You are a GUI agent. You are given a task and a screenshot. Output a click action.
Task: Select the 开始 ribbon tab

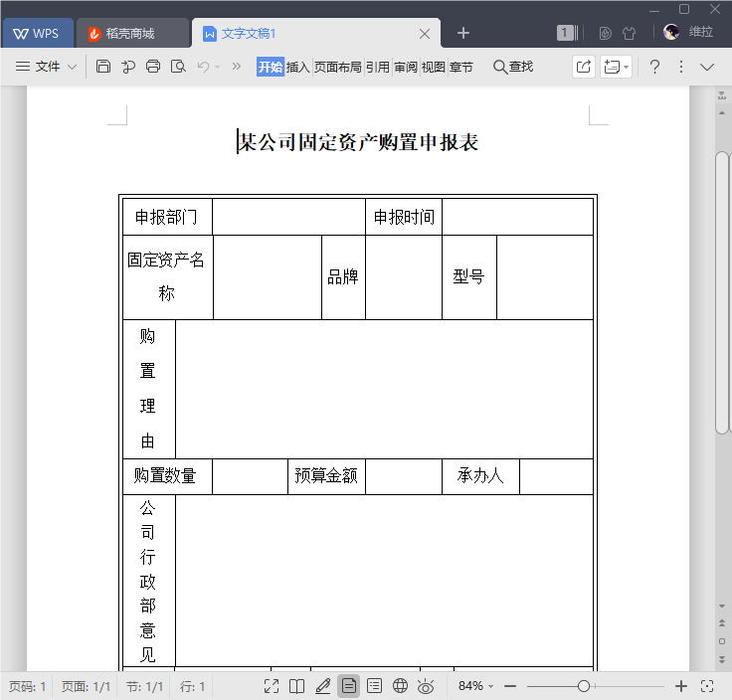tap(271, 67)
